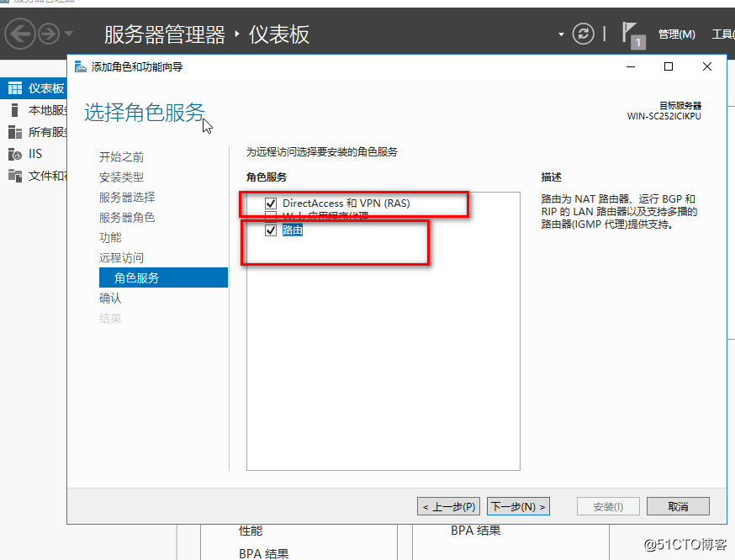
Task: Go to 服务器角色 wizard step
Action: pos(127,218)
